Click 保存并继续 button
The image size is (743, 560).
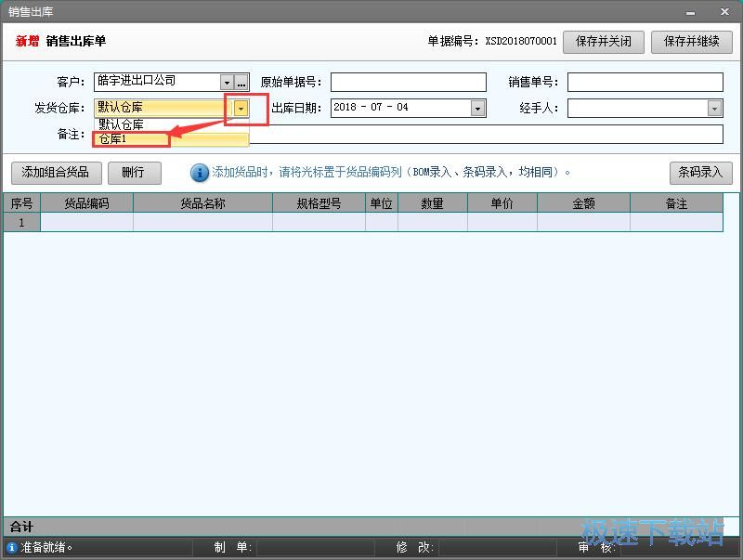click(692, 42)
